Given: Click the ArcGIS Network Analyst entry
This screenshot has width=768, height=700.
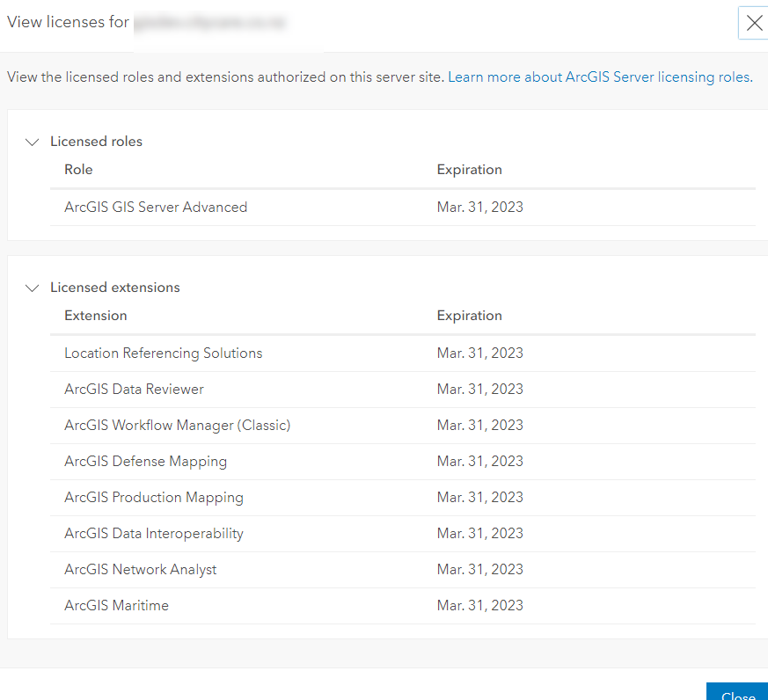Looking at the screenshot, I should coord(141,570).
